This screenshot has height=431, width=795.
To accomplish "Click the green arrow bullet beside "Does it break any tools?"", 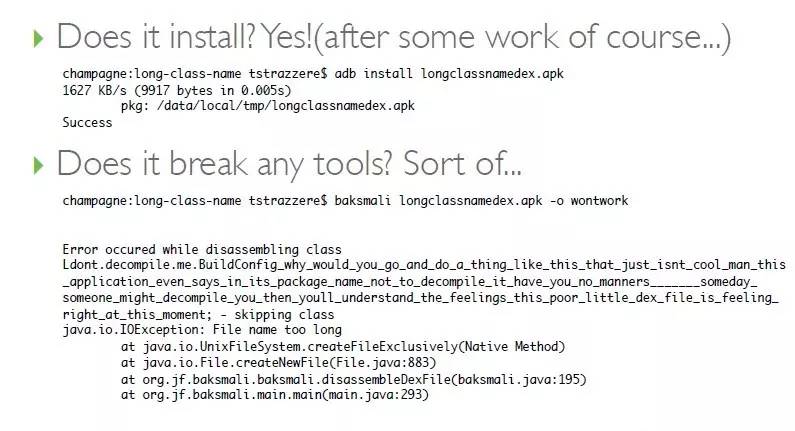I will (x=39, y=164).
